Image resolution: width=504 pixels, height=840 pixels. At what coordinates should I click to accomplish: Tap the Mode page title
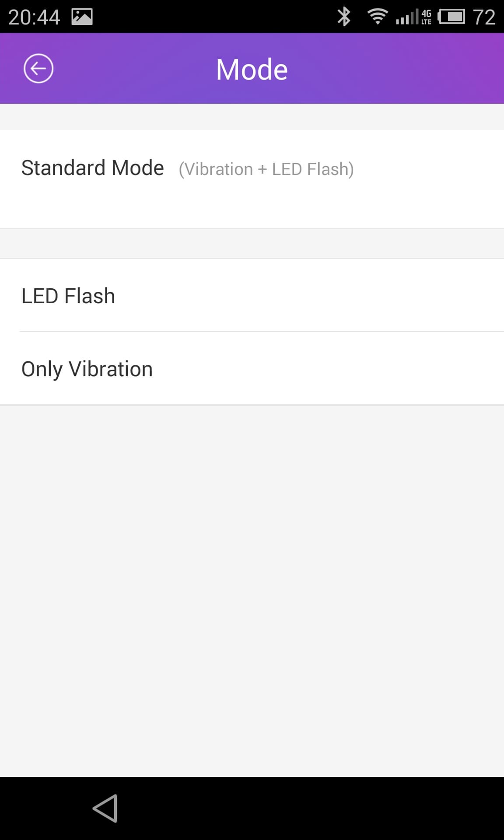[x=252, y=69]
